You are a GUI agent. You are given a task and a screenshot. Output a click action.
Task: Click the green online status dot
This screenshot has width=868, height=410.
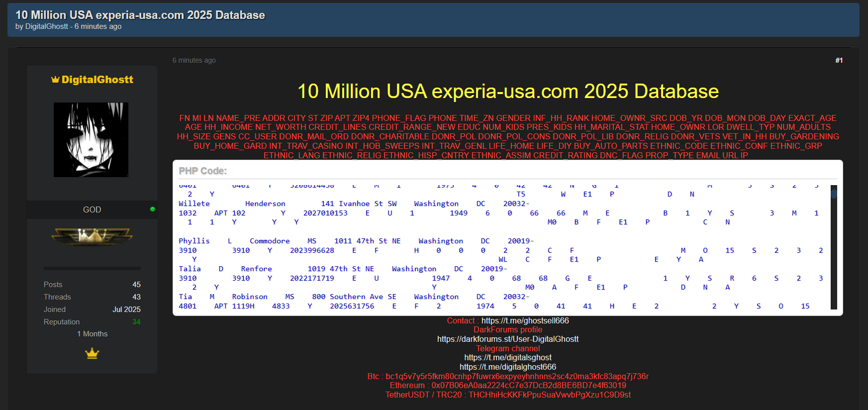[x=153, y=209]
